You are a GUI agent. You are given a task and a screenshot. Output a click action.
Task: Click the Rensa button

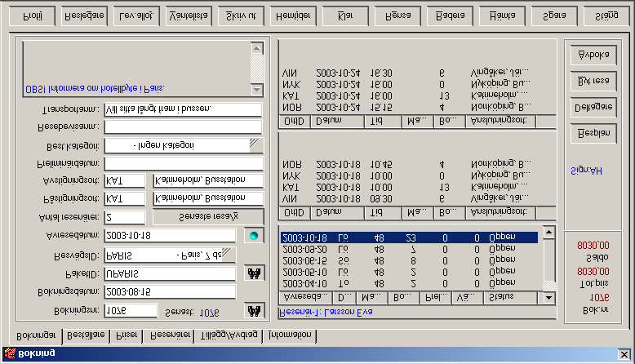click(397, 16)
